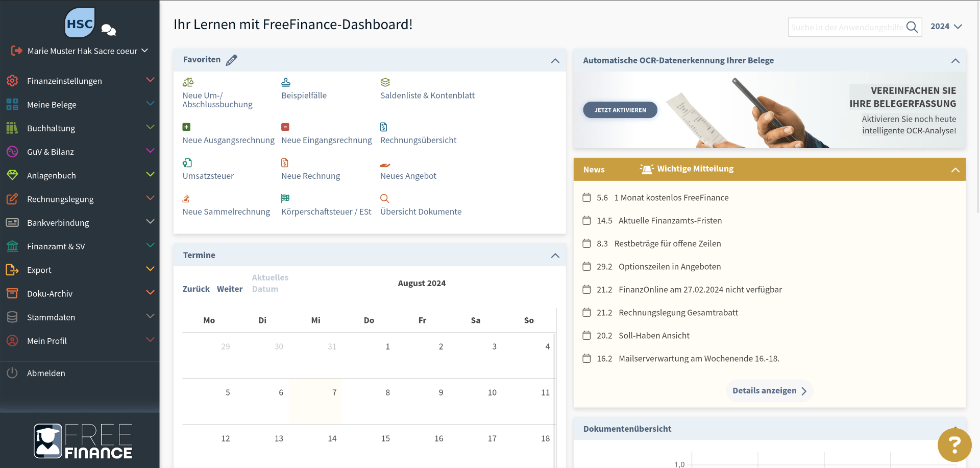Open Neue Sammelrechnung favorite link
The width and height of the screenshot is (980, 468).
(x=226, y=212)
